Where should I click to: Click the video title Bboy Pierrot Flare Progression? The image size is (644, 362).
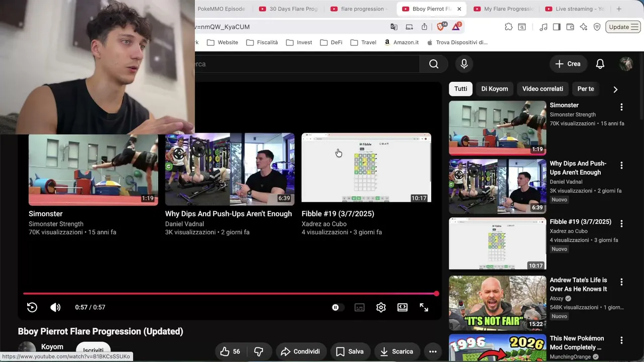click(101, 331)
